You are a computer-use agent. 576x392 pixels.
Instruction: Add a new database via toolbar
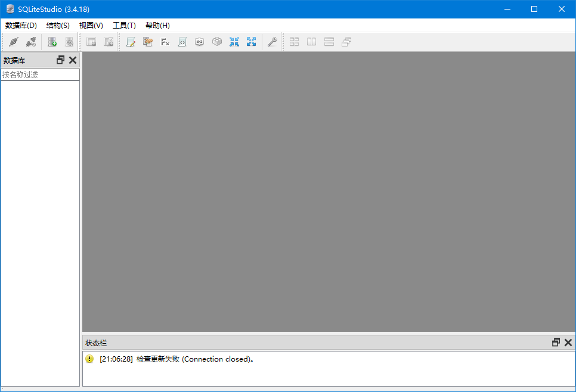click(x=52, y=42)
